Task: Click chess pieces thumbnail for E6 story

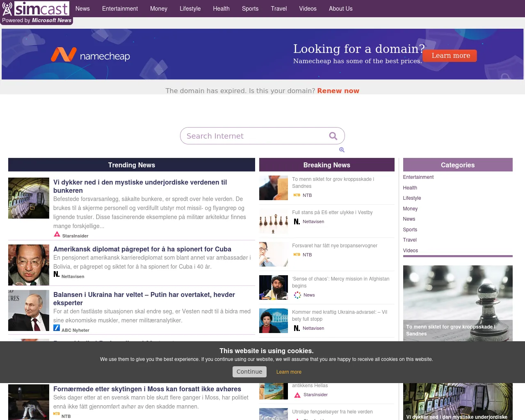Action: [274, 221]
